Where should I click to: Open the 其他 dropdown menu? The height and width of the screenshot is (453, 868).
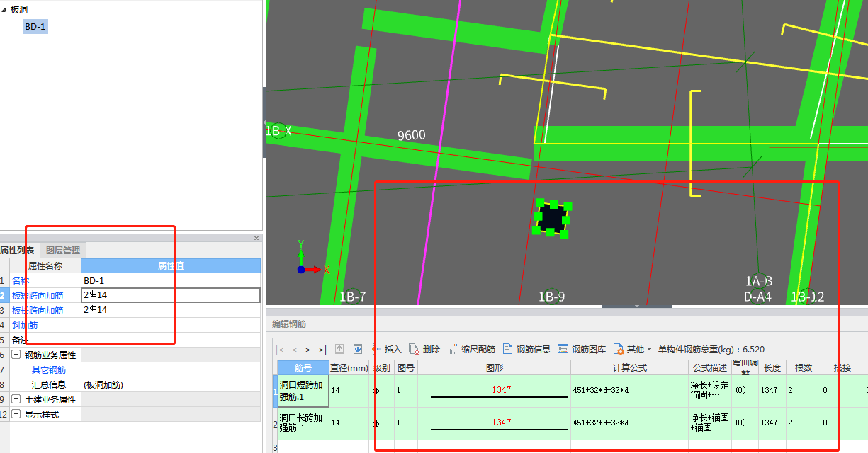coord(632,349)
